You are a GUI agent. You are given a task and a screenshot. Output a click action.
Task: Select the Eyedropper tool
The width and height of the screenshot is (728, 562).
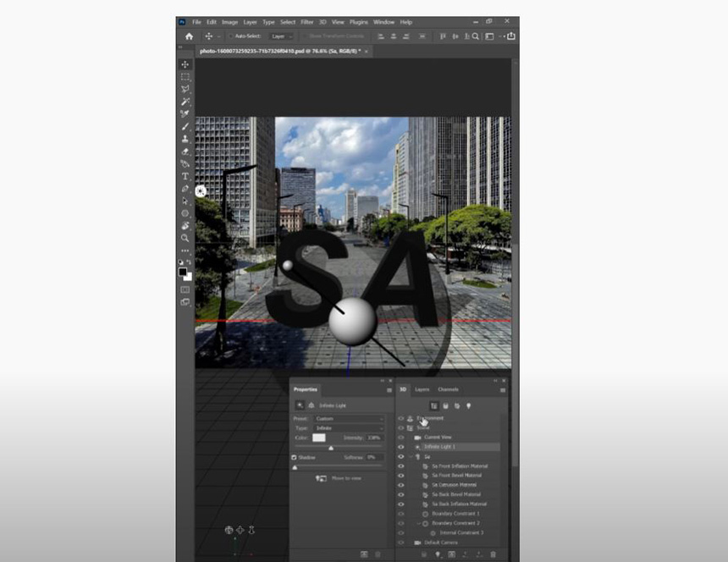(x=185, y=113)
